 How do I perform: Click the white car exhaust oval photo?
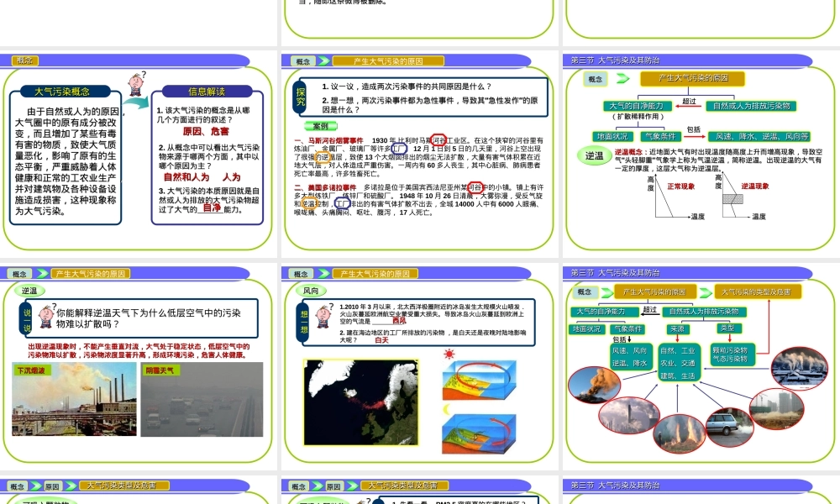730,427
